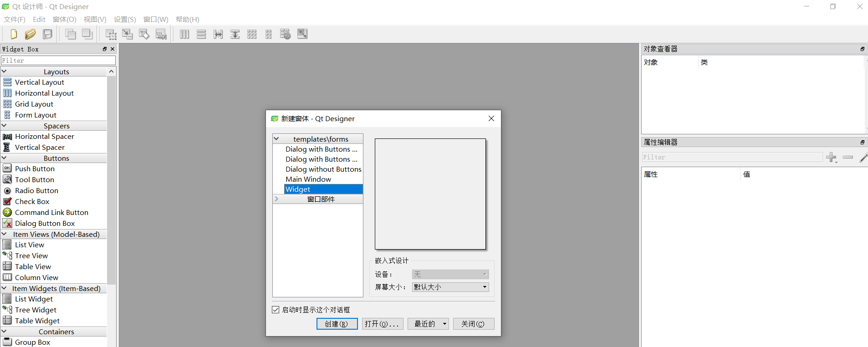Click the 打开(O)... button

(x=383, y=324)
